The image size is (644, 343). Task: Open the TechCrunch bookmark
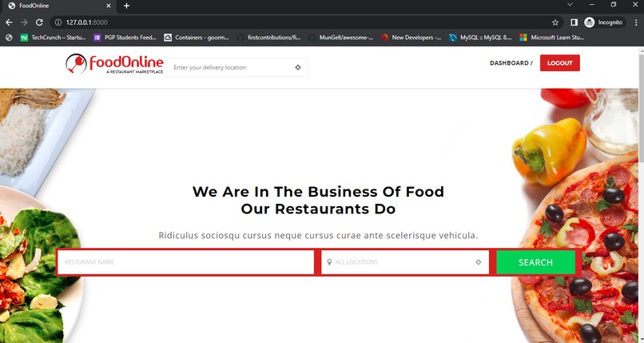(x=53, y=38)
